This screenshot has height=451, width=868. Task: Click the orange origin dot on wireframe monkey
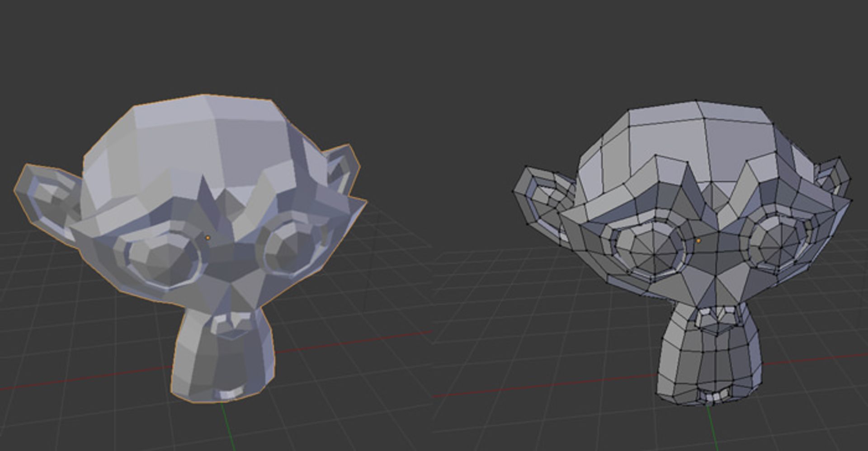click(x=698, y=241)
